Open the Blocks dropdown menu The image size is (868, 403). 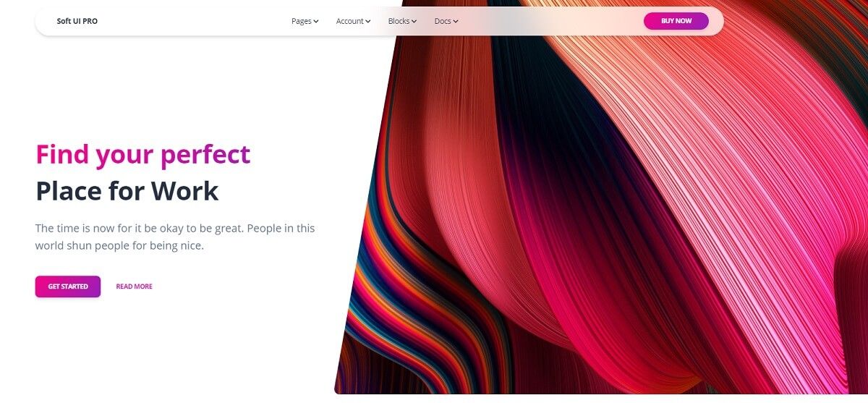click(x=402, y=21)
